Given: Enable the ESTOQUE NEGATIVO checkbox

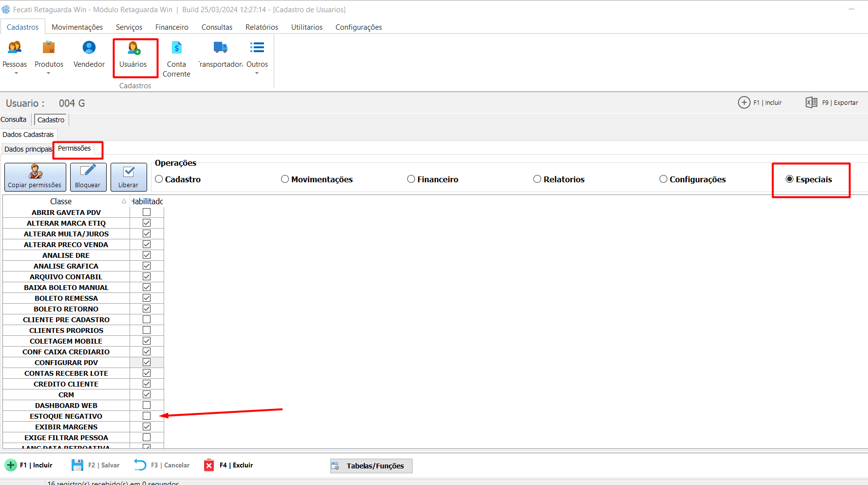Looking at the screenshot, I should (x=147, y=416).
